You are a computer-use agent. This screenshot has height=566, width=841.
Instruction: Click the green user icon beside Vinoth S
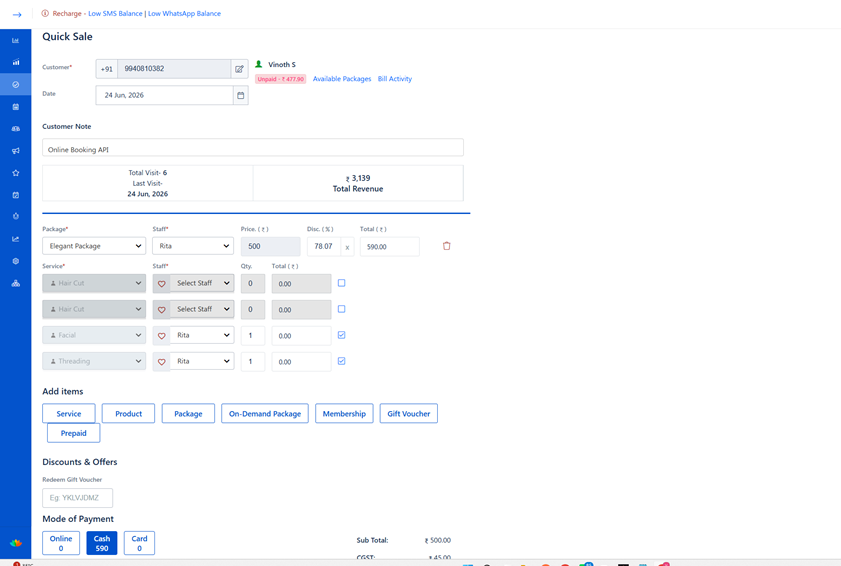(x=259, y=64)
